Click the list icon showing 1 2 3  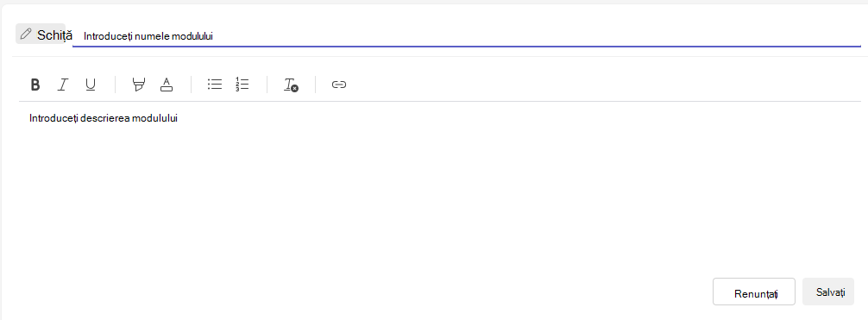[x=242, y=85]
